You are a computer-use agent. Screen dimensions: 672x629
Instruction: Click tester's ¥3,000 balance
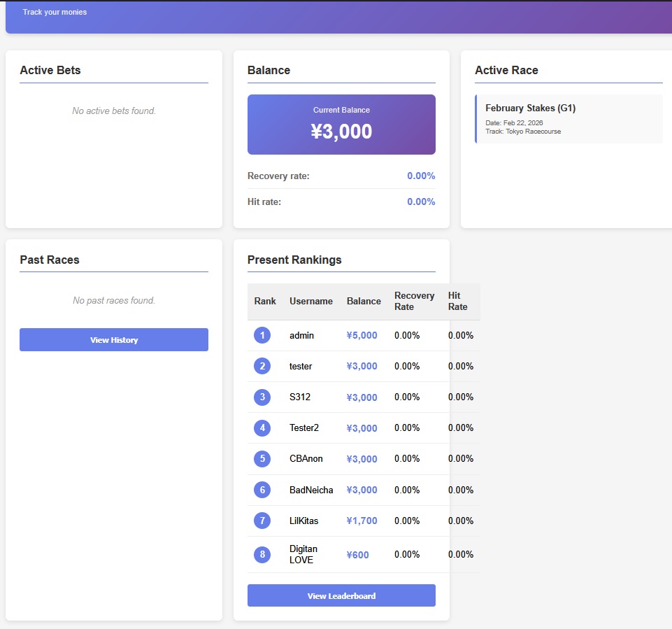[x=362, y=366]
